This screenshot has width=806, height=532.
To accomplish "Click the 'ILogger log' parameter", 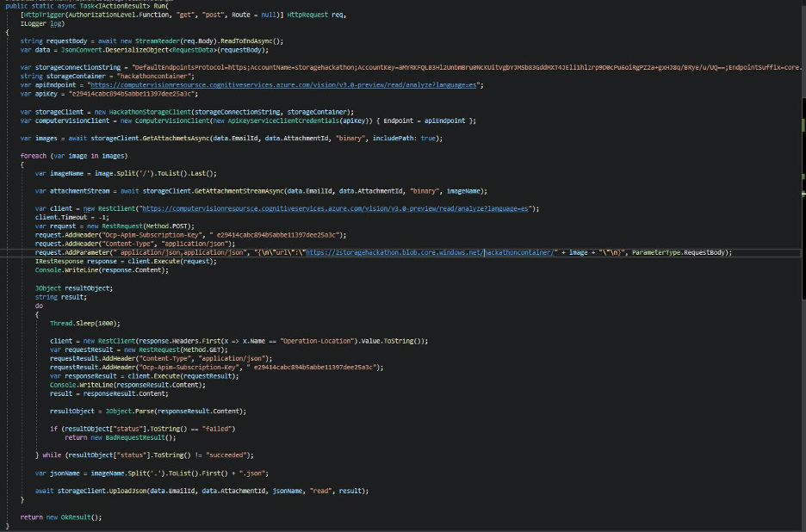I will pyautogui.click(x=42, y=23).
